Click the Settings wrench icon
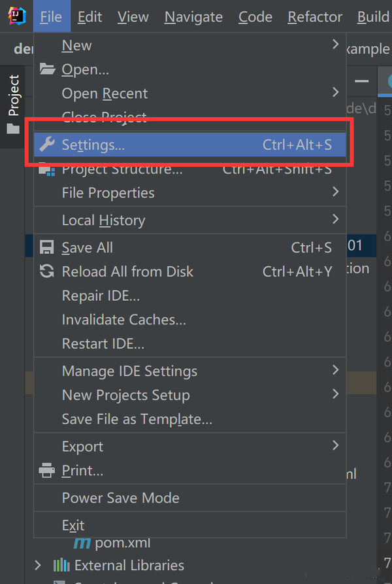 (x=47, y=145)
